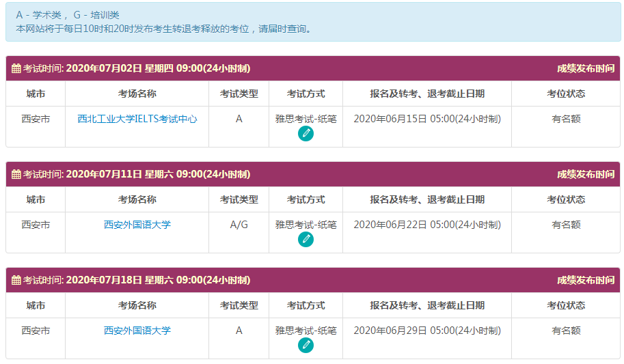Open 西安外国语大学 link in the 07月11日 table
624x364 pixels.
click(137, 225)
